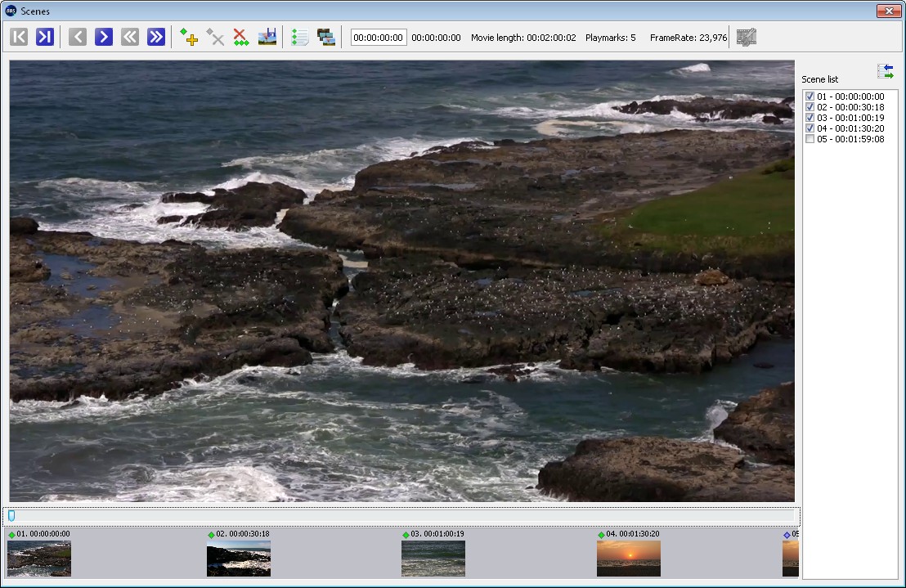
Task: Fast rewind using double-left arrows
Action: pos(129,36)
